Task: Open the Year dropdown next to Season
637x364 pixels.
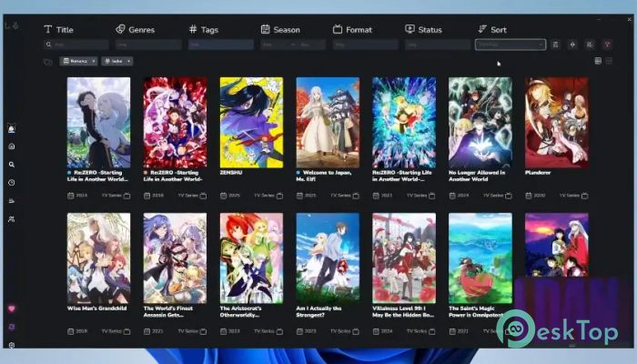Action: point(311,45)
